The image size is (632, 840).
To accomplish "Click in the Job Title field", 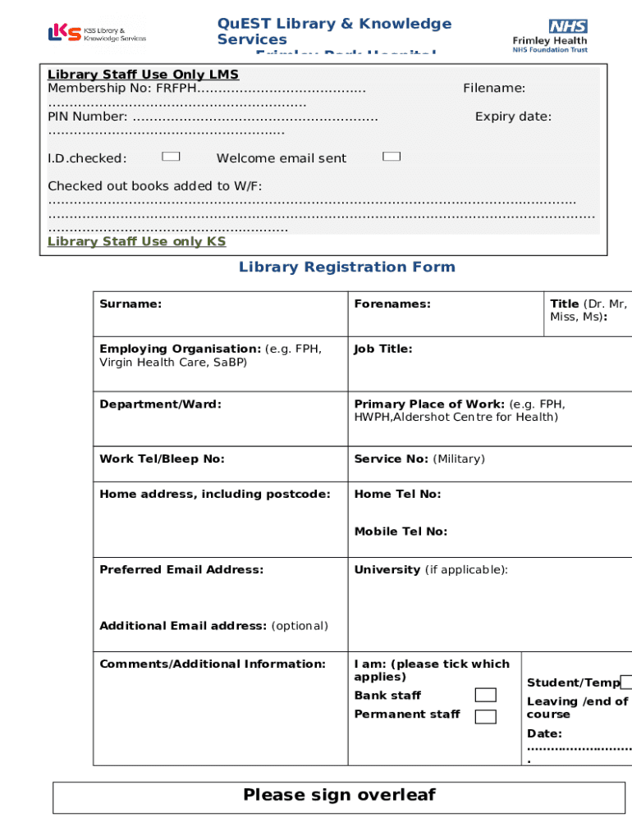I will point(490,371).
